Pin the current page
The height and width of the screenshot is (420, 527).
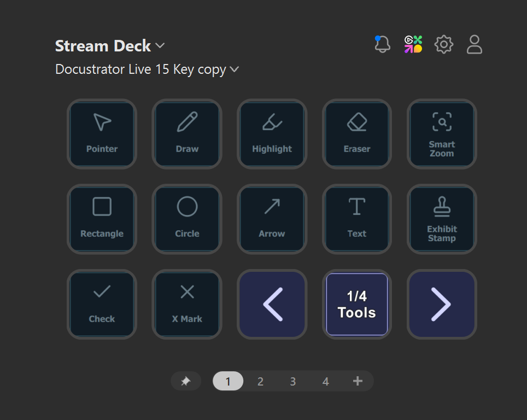(186, 381)
